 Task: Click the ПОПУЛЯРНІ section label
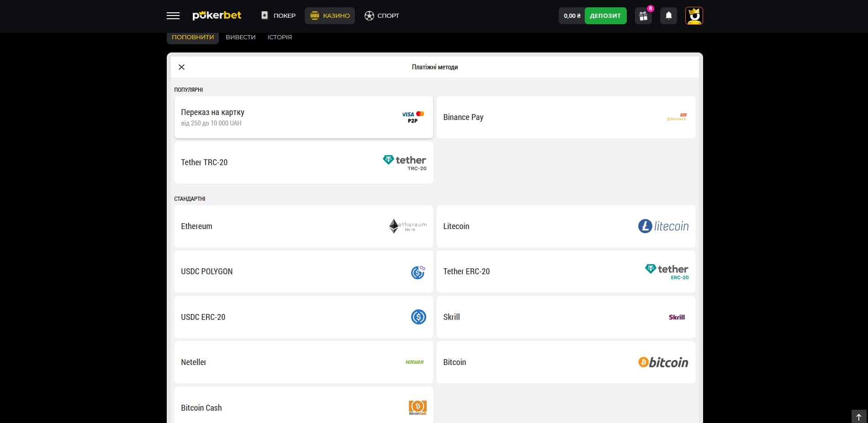click(189, 89)
